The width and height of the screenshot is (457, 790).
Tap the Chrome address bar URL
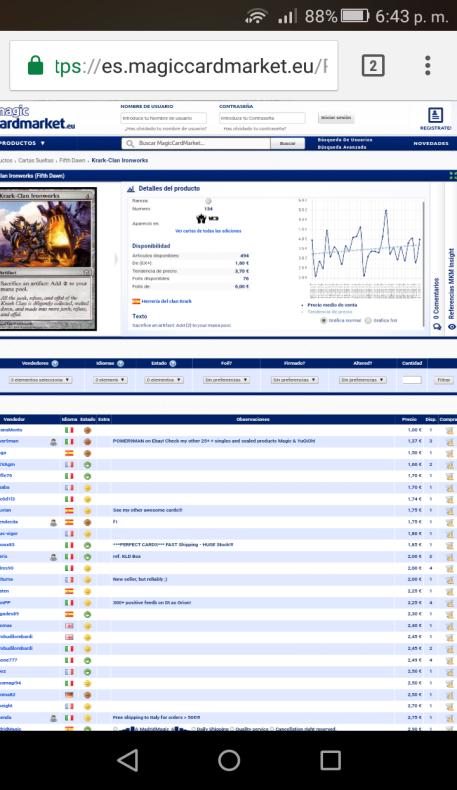coord(191,66)
